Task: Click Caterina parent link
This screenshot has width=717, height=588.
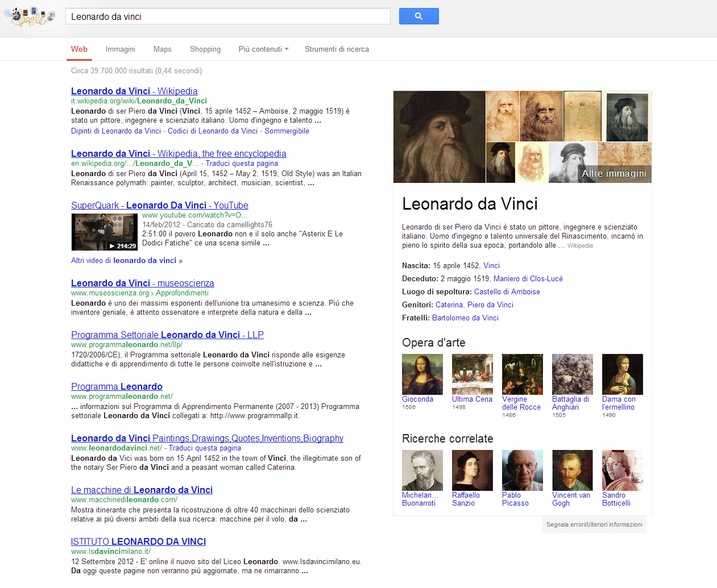Action: [449, 305]
